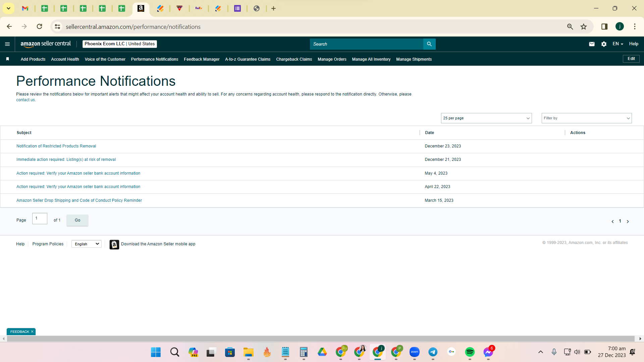
Task: Open Manage Orders menu item
Action: point(332,59)
